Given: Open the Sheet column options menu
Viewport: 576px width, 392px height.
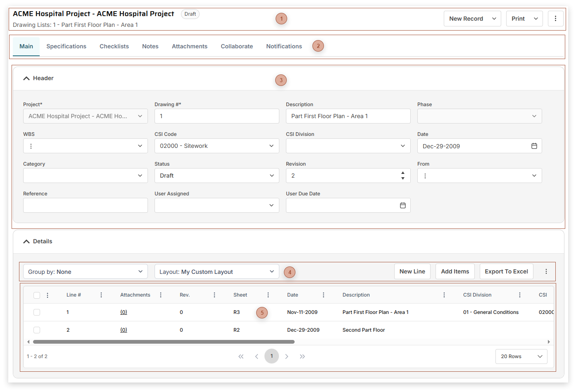Looking at the screenshot, I should click(x=268, y=295).
